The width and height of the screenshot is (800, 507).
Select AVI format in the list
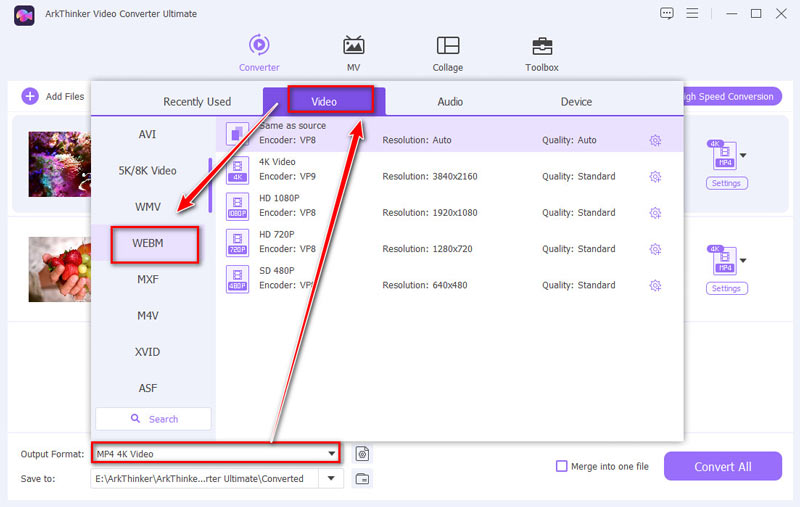pyautogui.click(x=147, y=134)
